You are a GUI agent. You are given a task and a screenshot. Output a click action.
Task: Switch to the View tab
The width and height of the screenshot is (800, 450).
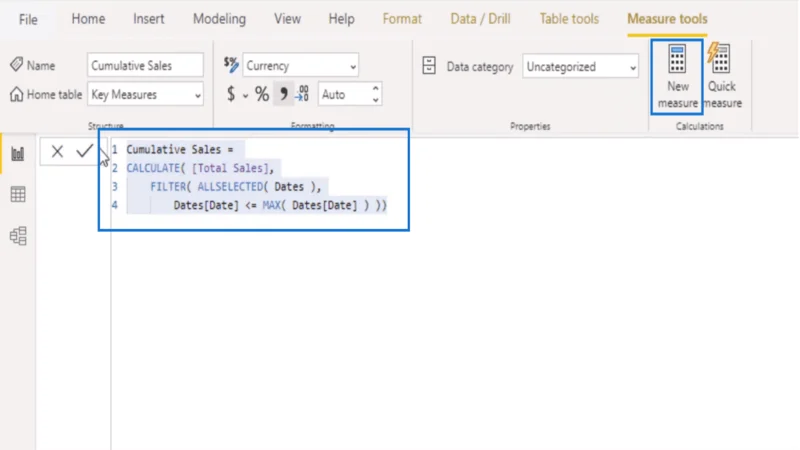(287, 19)
